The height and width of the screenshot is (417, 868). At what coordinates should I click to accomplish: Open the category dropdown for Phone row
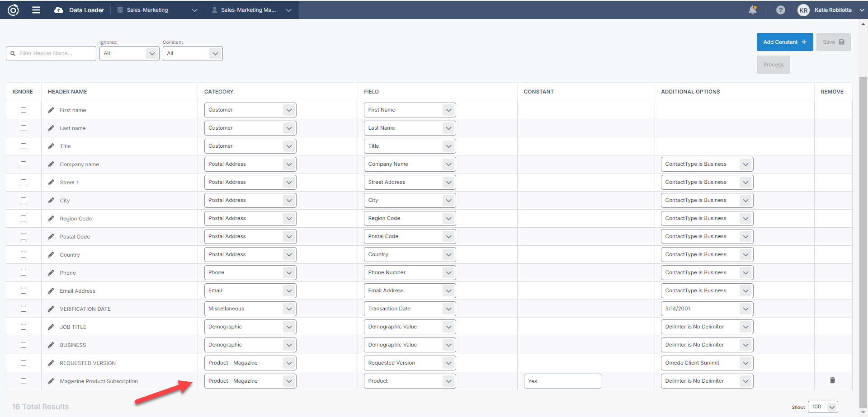click(x=250, y=272)
